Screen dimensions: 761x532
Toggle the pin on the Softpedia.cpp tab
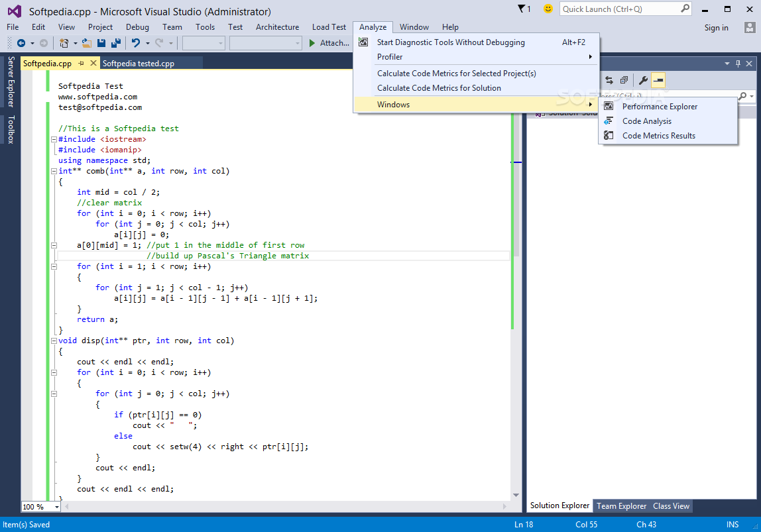[x=81, y=63]
